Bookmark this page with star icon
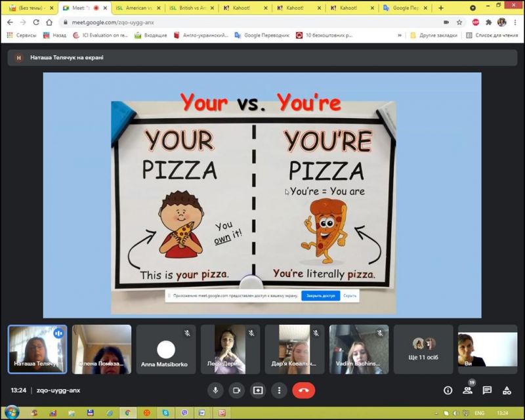Screen dimensions: 525x420 [x=459, y=22]
